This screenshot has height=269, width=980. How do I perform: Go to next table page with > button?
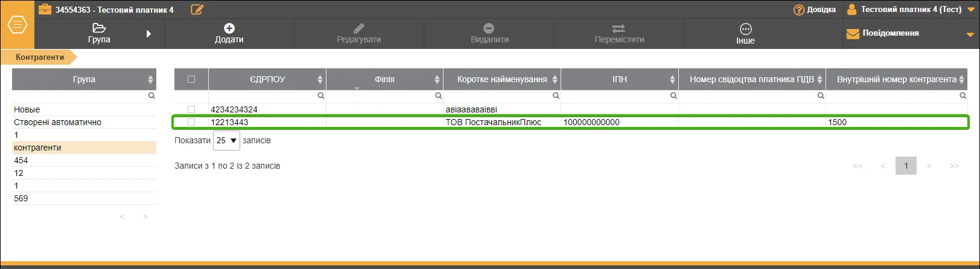929,166
